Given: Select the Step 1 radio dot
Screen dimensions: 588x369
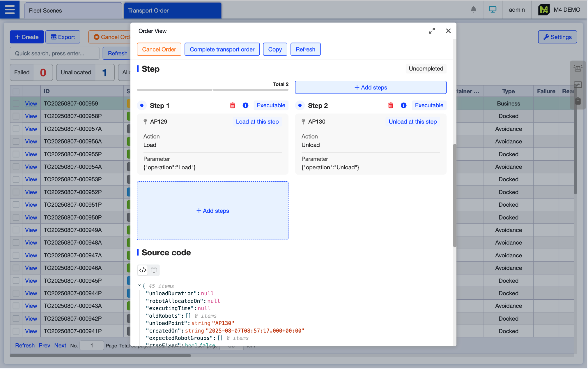Looking at the screenshot, I should click(142, 106).
